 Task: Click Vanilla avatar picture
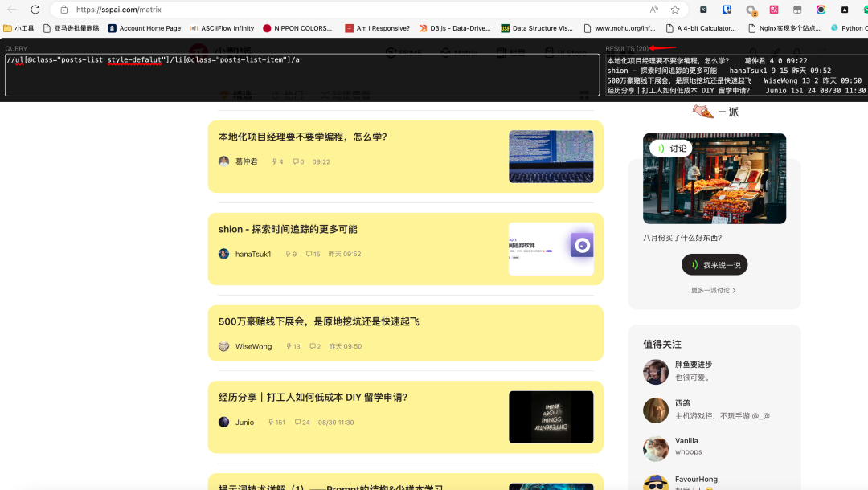pos(656,448)
